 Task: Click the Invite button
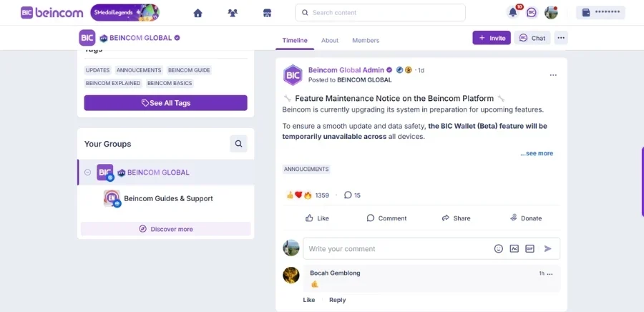(x=492, y=38)
